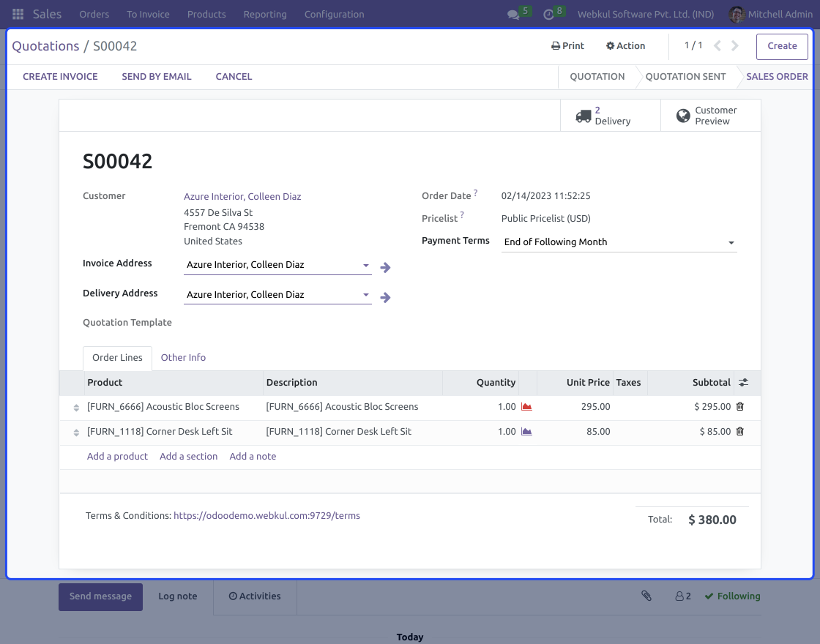Viewport: 820px width, 644px height.
Task: Click the attachments paperclip icon
Action: [x=646, y=596]
